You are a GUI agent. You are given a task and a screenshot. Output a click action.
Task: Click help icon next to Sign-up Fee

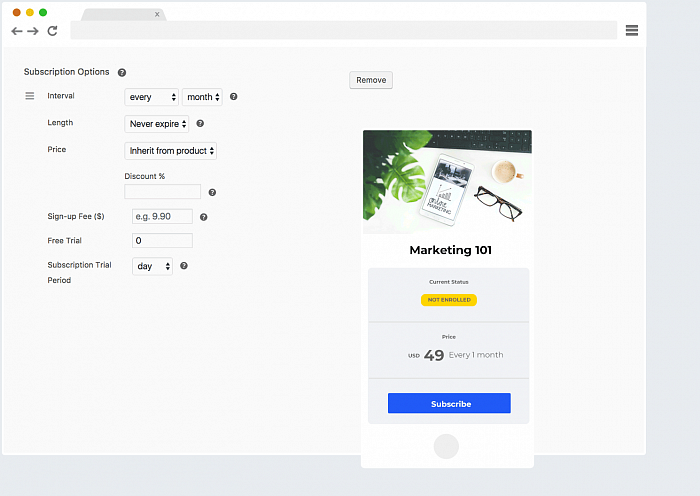point(204,217)
